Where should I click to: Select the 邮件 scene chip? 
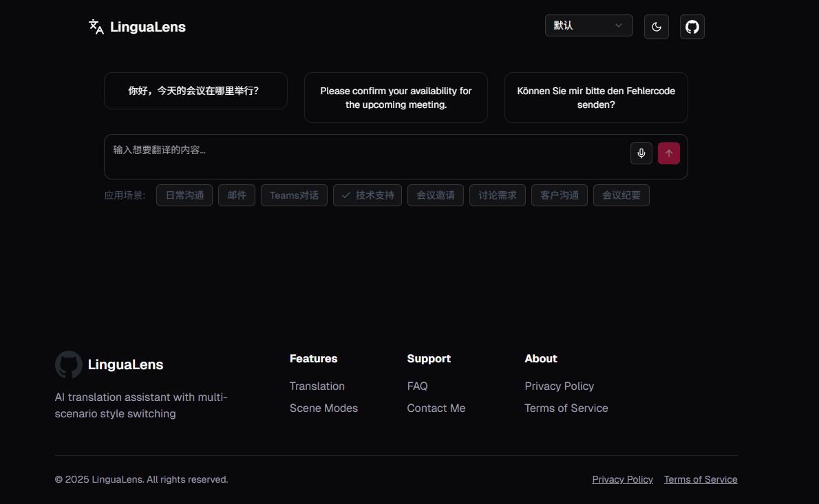237,195
